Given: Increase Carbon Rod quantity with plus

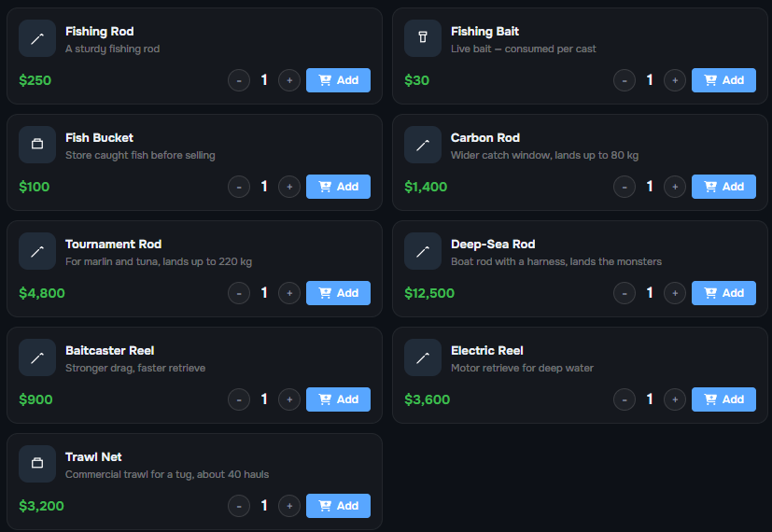Looking at the screenshot, I should coord(675,187).
